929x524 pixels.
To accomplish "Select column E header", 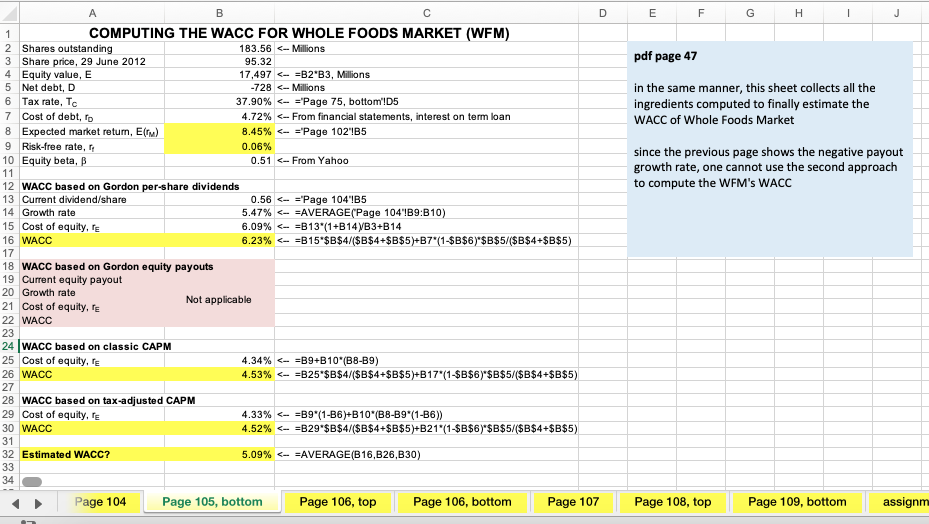I will pos(652,13).
